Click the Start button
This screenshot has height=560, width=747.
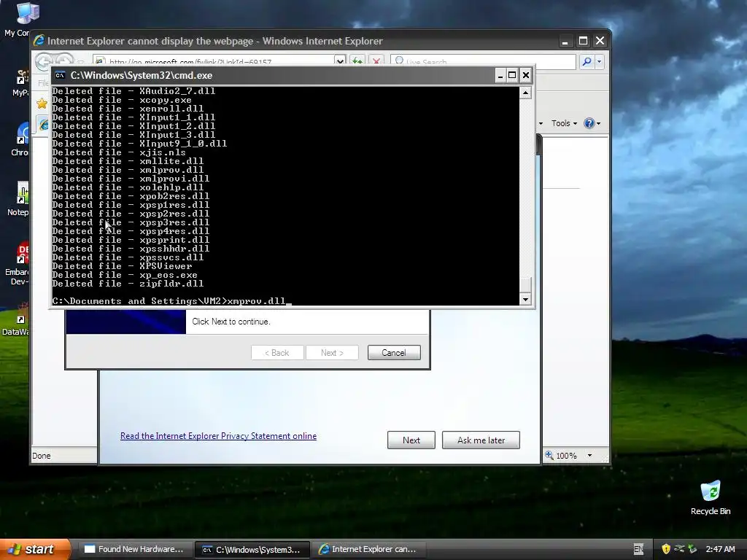click(35, 549)
